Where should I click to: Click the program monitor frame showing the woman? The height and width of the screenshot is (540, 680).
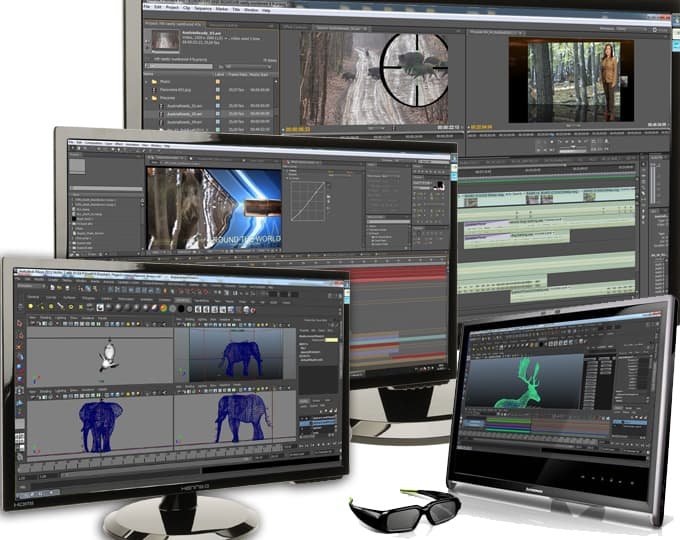click(x=571, y=79)
